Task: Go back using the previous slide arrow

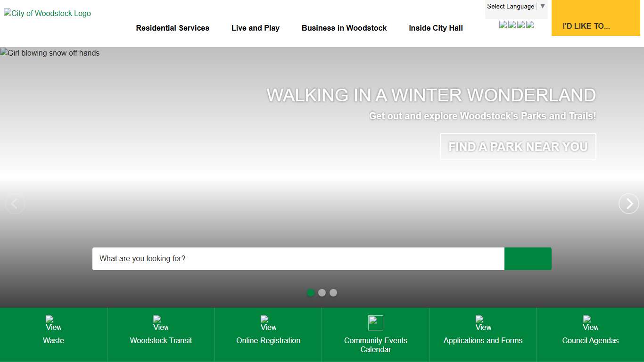Action: (15, 204)
